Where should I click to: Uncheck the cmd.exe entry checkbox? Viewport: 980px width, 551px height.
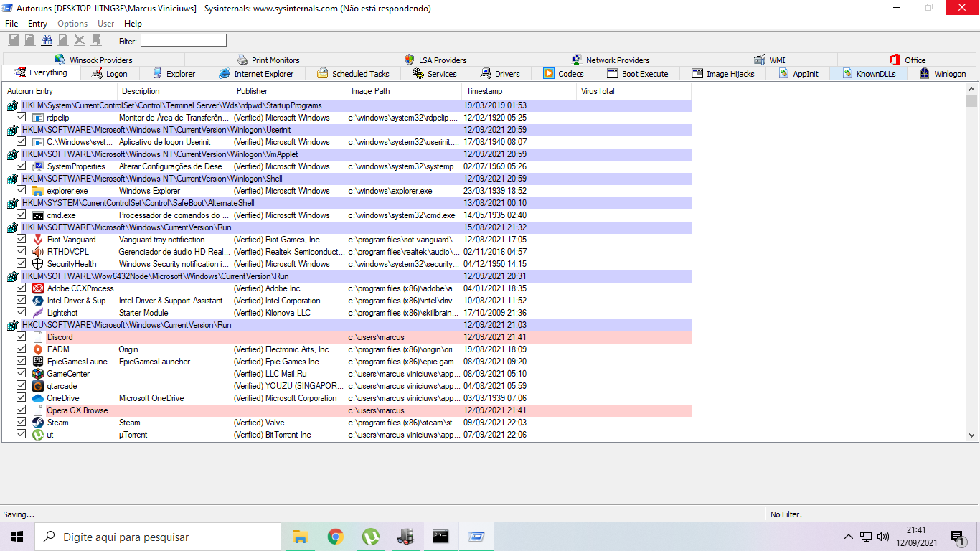pyautogui.click(x=21, y=215)
